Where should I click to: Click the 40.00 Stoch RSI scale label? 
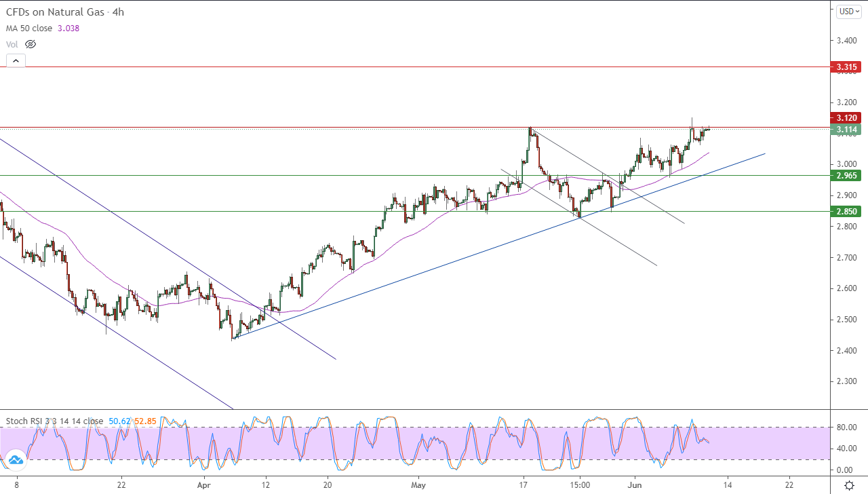pyautogui.click(x=846, y=449)
